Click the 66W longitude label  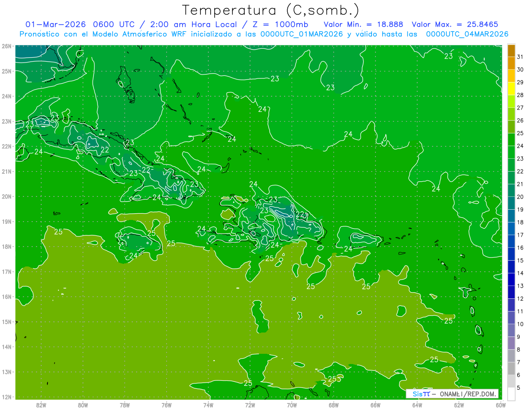pos(376,404)
